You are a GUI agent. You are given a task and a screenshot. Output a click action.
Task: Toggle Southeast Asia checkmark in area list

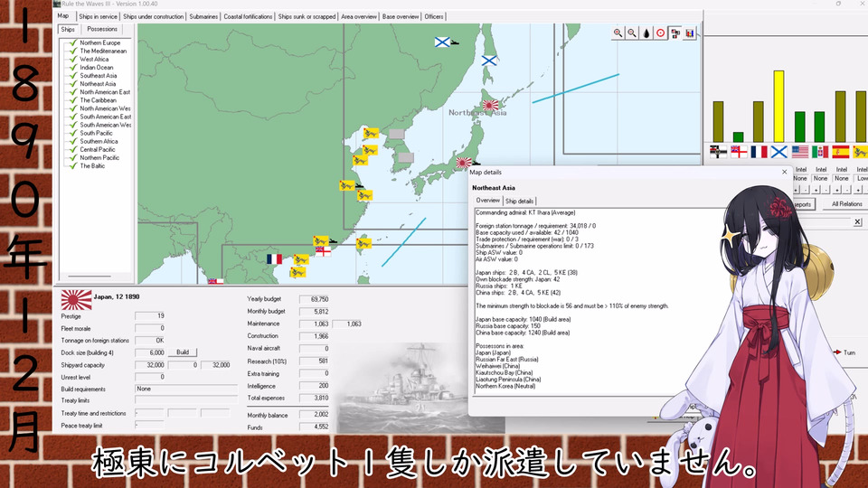click(x=73, y=75)
